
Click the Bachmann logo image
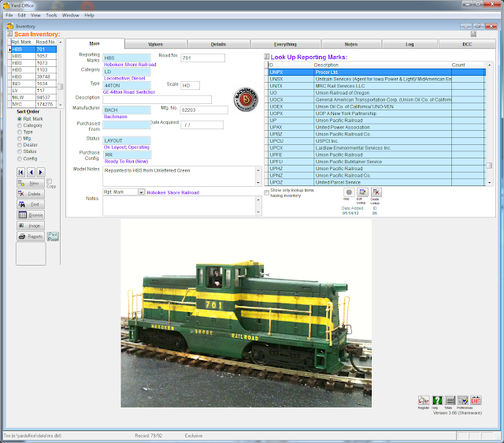246,99
